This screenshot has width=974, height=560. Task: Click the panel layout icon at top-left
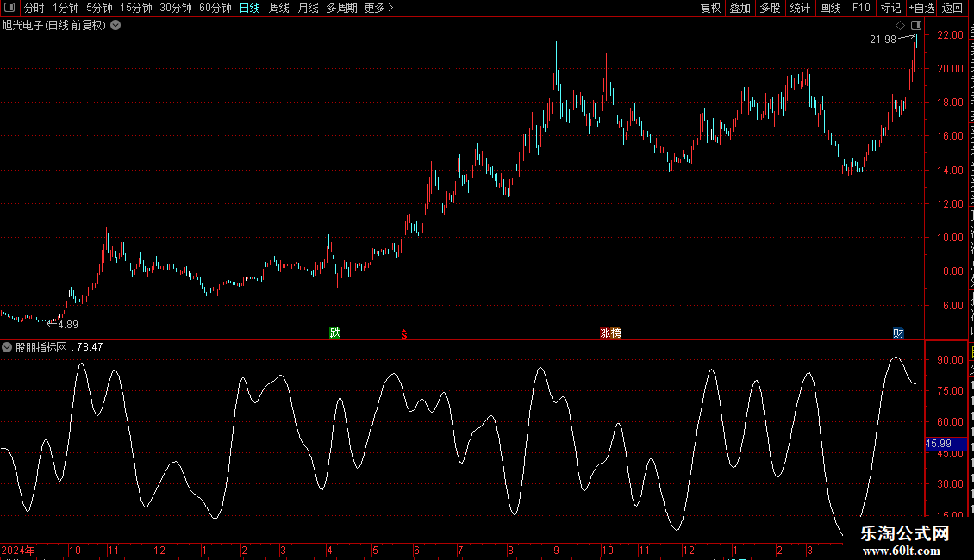coord(9,8)
